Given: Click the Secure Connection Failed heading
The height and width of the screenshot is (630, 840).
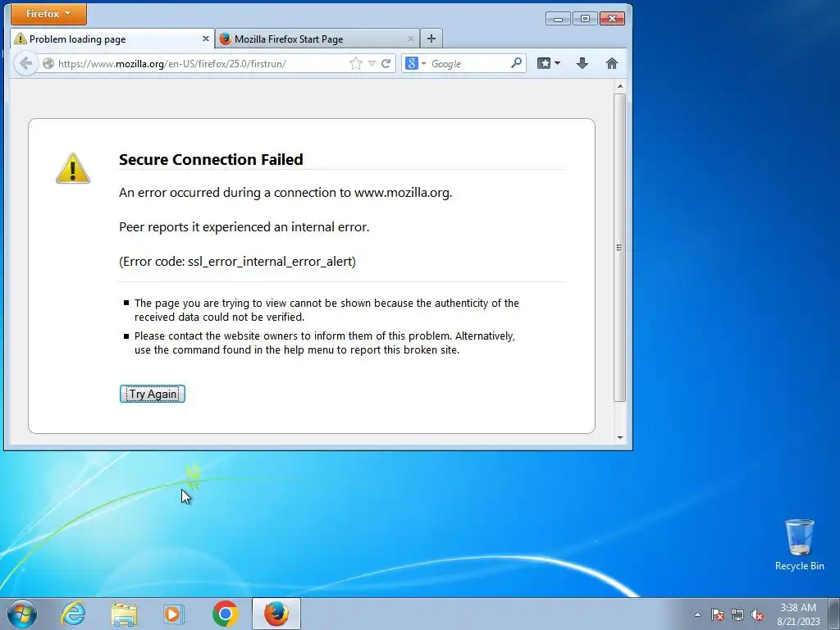Looking at the screenshot, I should 211,159.
